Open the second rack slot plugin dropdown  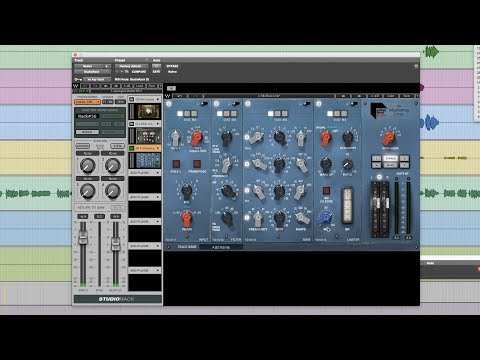tap(158, 124)
